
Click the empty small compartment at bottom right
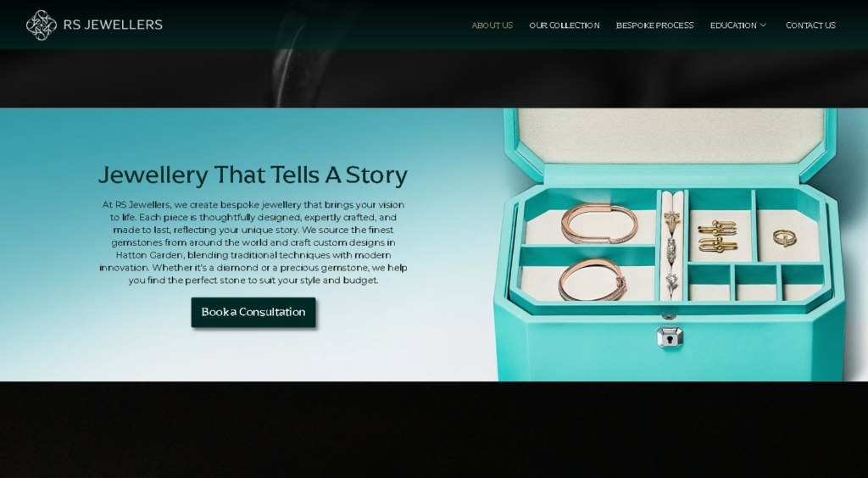point(802,283)
